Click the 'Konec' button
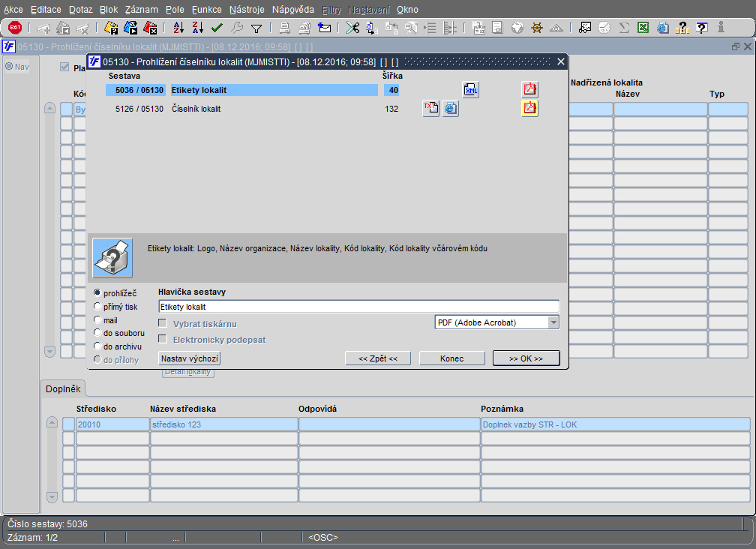This screenshot has width=756, height=549. 451,358
